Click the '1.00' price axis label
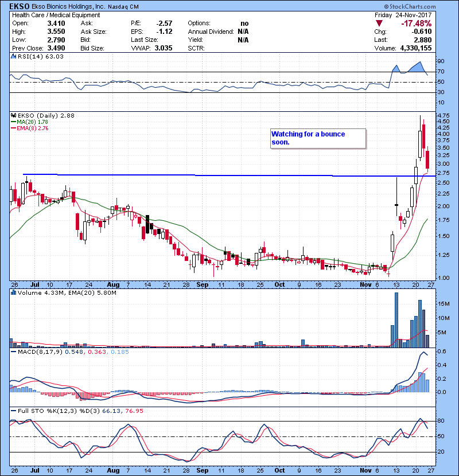 point(444,278)
